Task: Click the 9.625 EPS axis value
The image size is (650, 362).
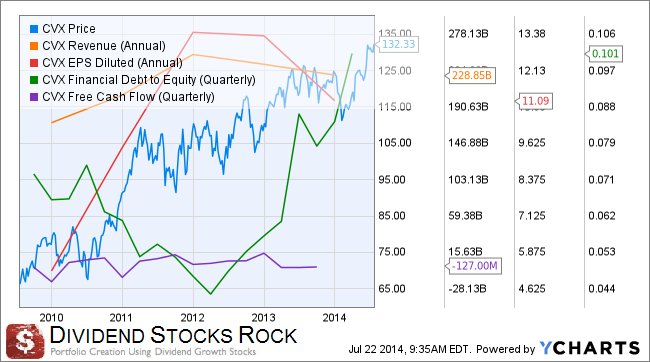Action: pyautogui.click(x=532, y=143)
